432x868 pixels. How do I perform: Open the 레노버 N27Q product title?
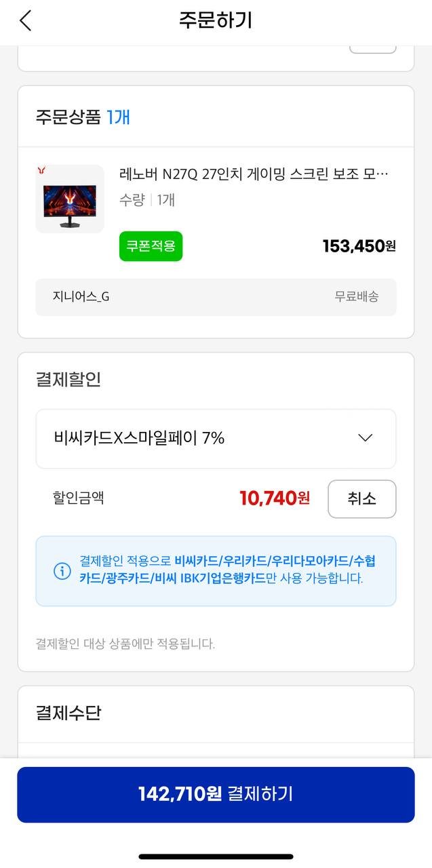coord(254,174)
